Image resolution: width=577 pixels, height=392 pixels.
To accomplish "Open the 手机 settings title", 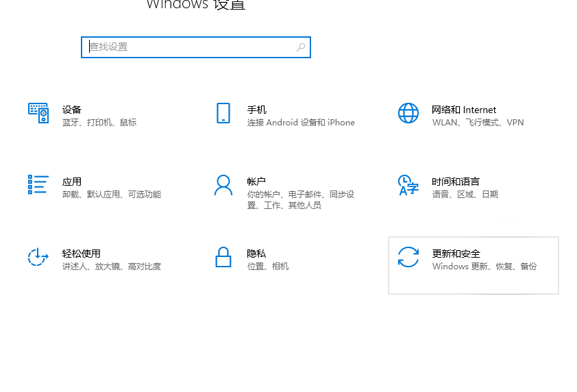I will (257, 110).
